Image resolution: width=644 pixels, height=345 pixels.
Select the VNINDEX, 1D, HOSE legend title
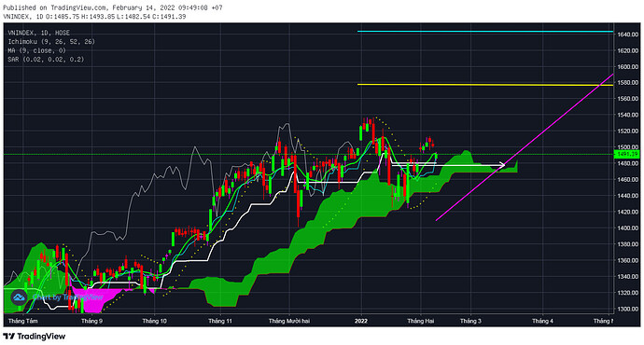pos(39,33)
